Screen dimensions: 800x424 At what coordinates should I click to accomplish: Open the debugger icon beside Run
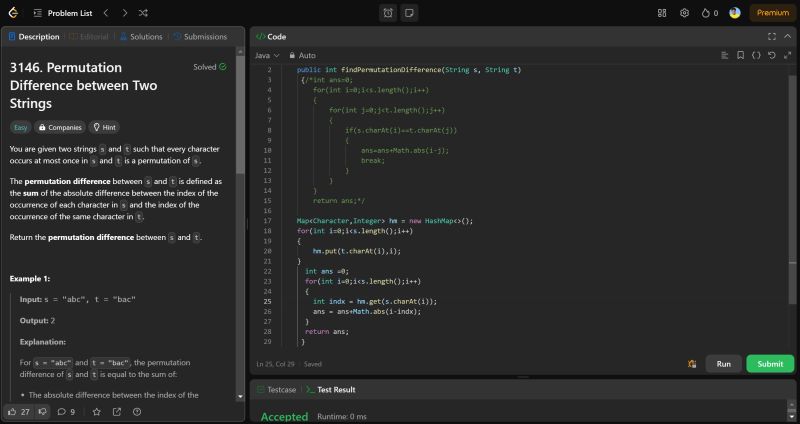[x=692, y=364]
